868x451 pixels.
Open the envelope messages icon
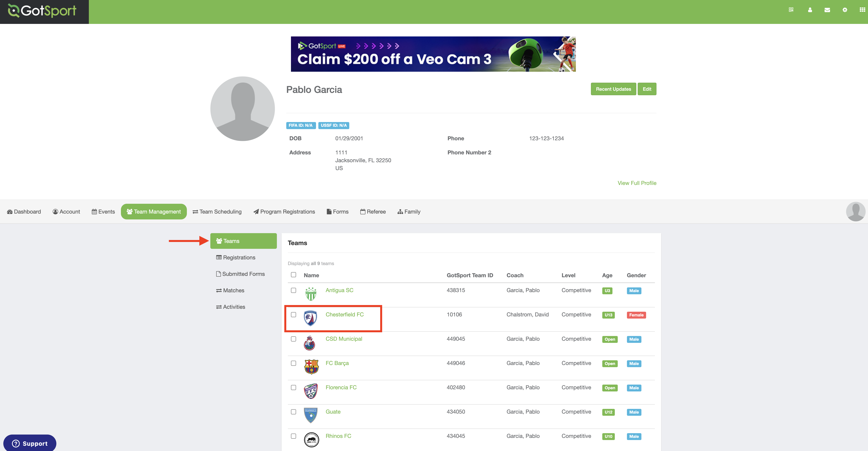click(827, 10)
